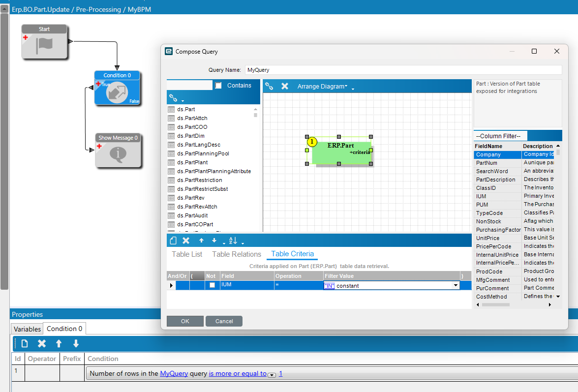Click move criteria up arrow
The width and height of the screenshot is (578, 392).
click(x=201, y=241)
